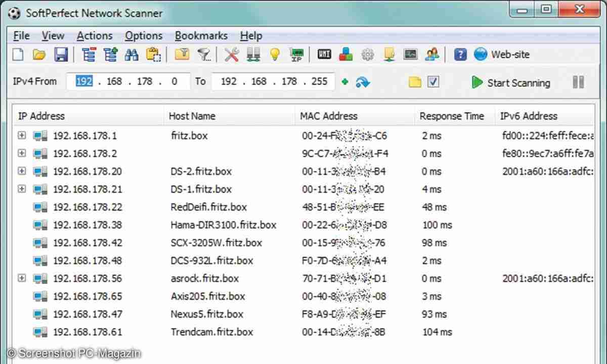
Task: Expand the 192.168.178.1 fritz.box row
Action: (x=22, y=135)
